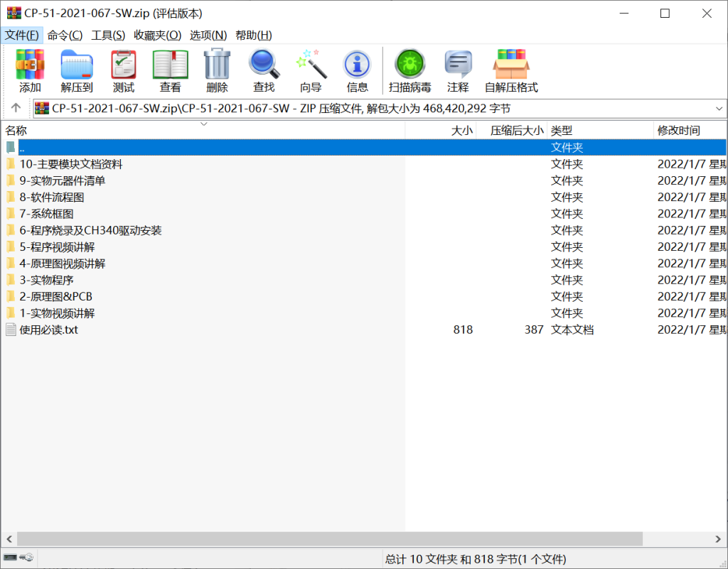Image resolution: width=728 pixels, height=569 pixels.
Task: Select the 解压到 (Extract To) icon
Action: 77,70
